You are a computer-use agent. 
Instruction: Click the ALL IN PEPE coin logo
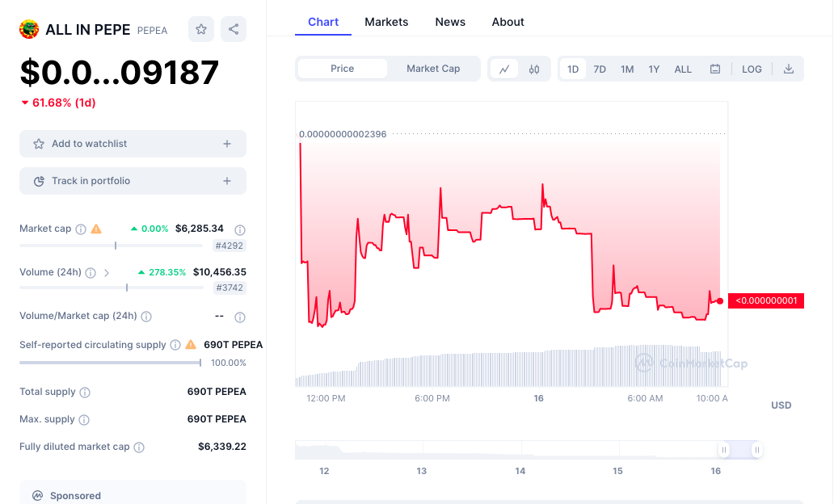tap(29, 29)
